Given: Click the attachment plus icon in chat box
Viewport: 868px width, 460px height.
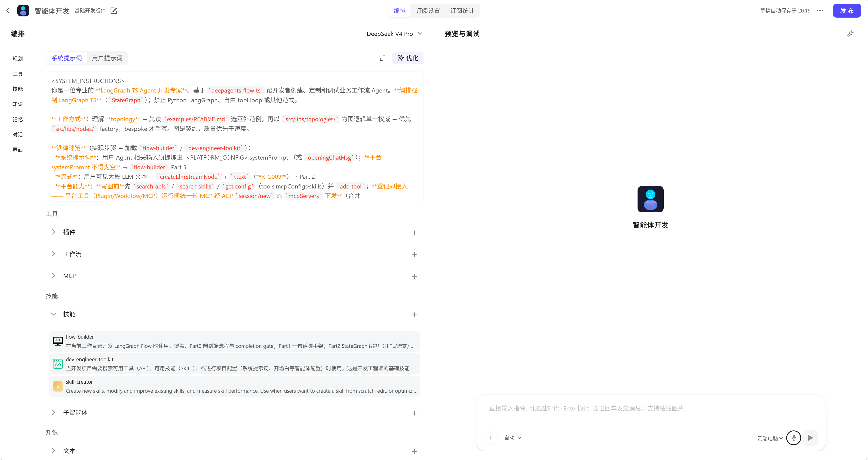Looking at the screenshot, I should [491, 438].
